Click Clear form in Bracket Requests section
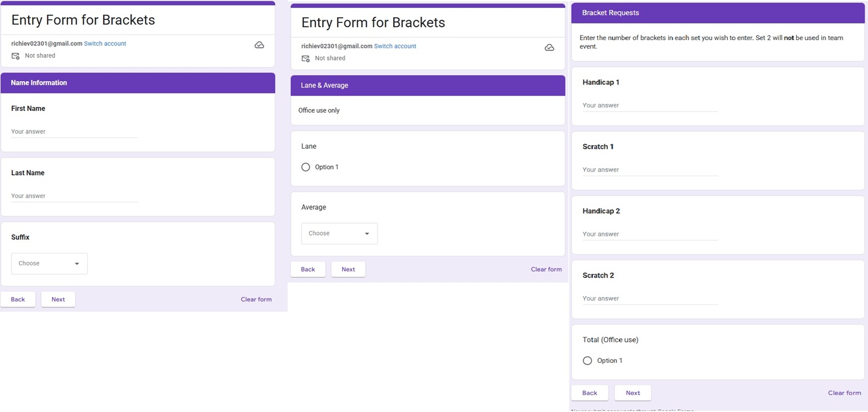 [x=844, y=393]
